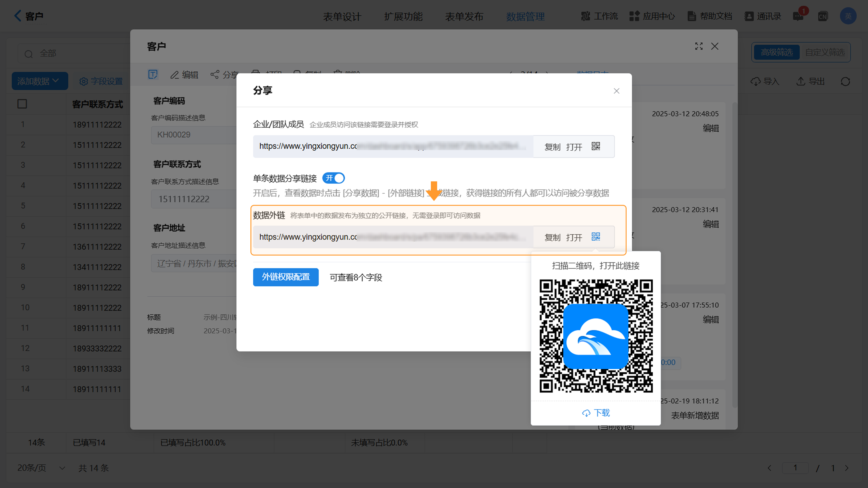The height and width of the screenshot is (488, 868).
Task: Copy the 数据外链 link
Action: [552, 237]
